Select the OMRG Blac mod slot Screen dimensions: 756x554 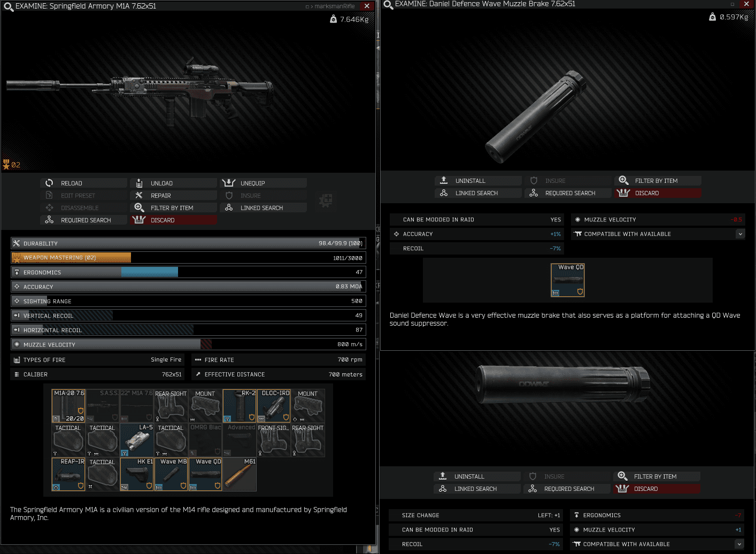(205, 440)
